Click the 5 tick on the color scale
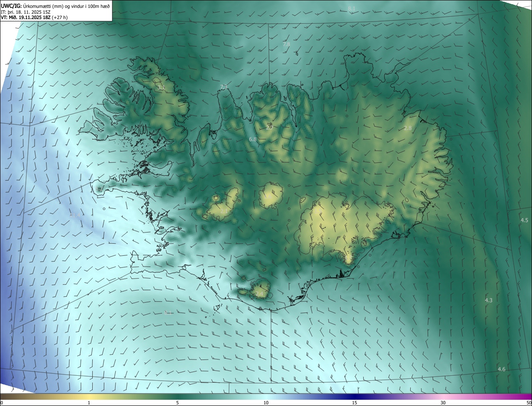The image size is (532, 406). [x=177, y=403]
